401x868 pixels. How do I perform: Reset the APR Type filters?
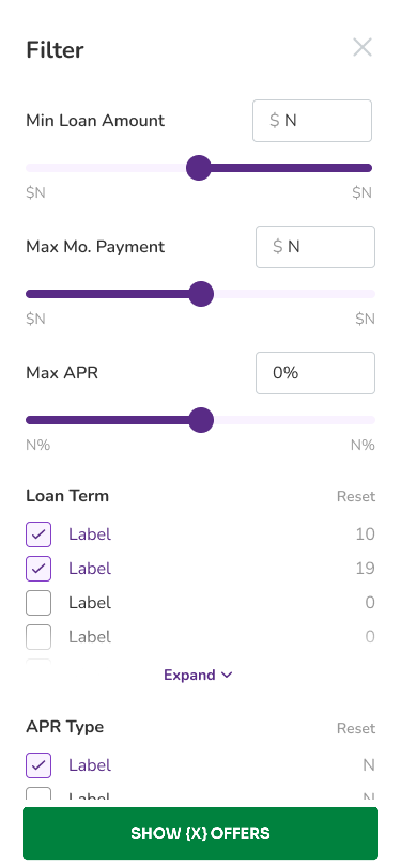click(356, 728)
